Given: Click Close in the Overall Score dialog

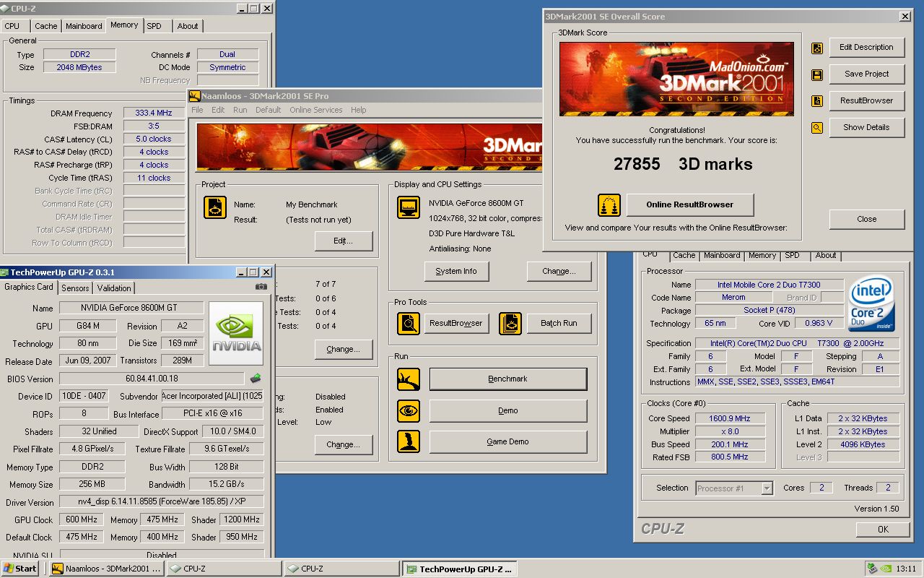Looking at the screenshot, I should (x=866, y=219).
